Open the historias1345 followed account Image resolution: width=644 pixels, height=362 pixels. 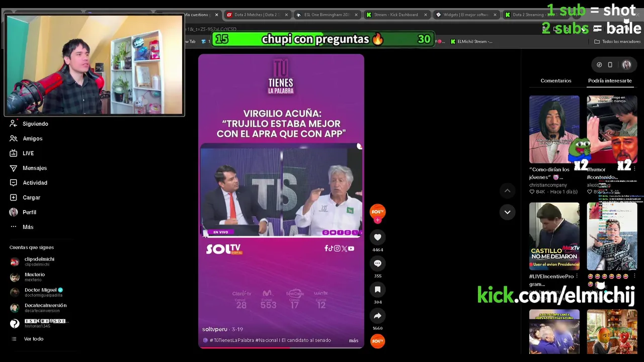tap(39, 323)
